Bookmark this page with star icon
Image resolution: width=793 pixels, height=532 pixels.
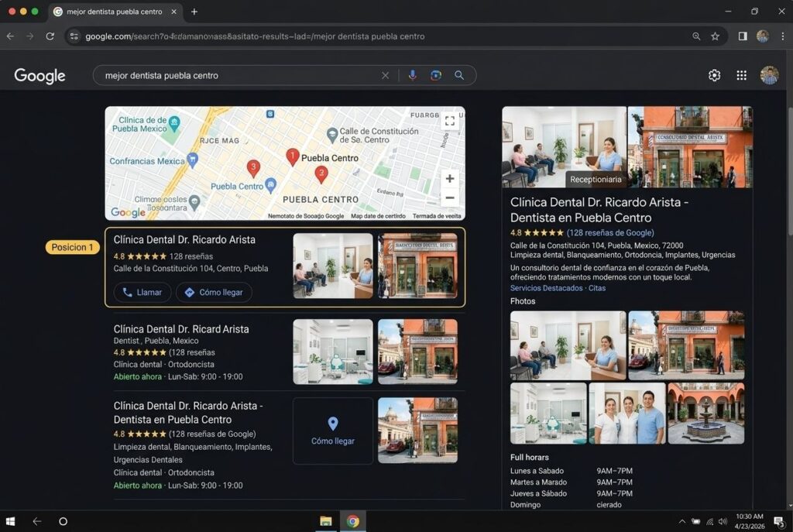[715, 36]
